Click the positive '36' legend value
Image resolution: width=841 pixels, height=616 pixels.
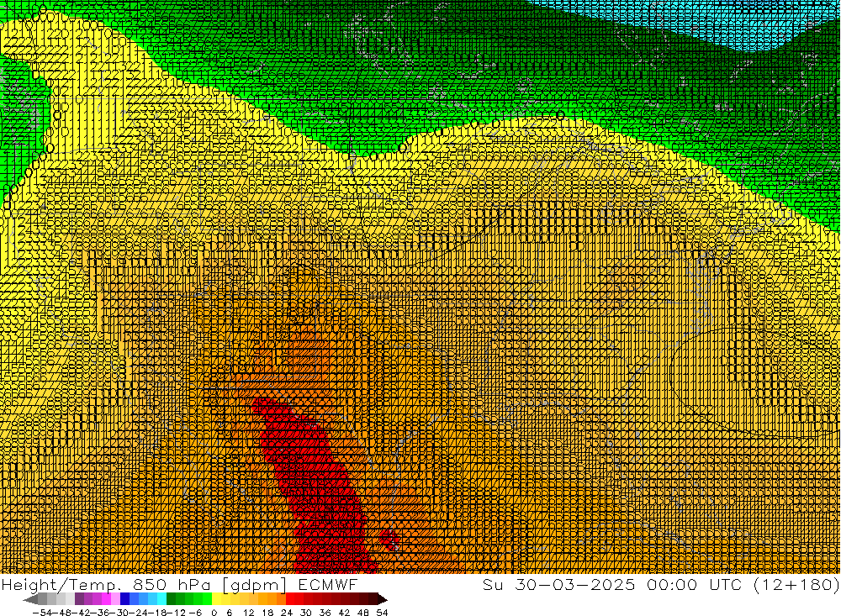point(325,613)
